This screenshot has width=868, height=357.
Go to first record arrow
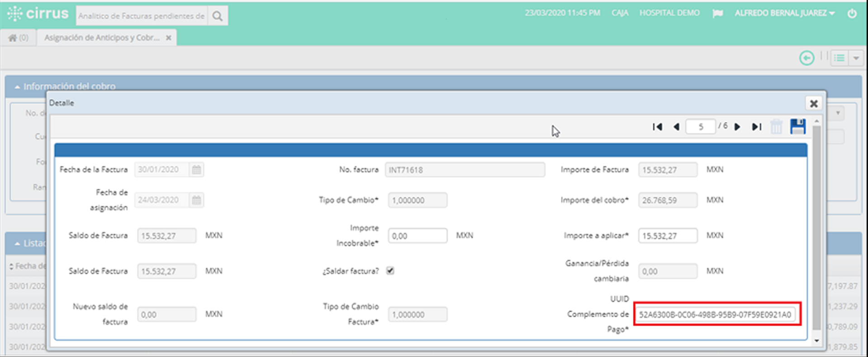tap(657, 127)
